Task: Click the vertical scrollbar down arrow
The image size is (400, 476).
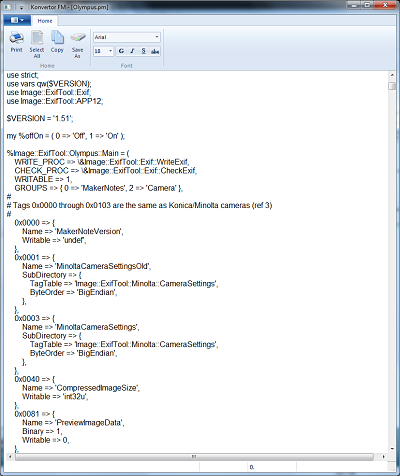Action: point(392,449)
